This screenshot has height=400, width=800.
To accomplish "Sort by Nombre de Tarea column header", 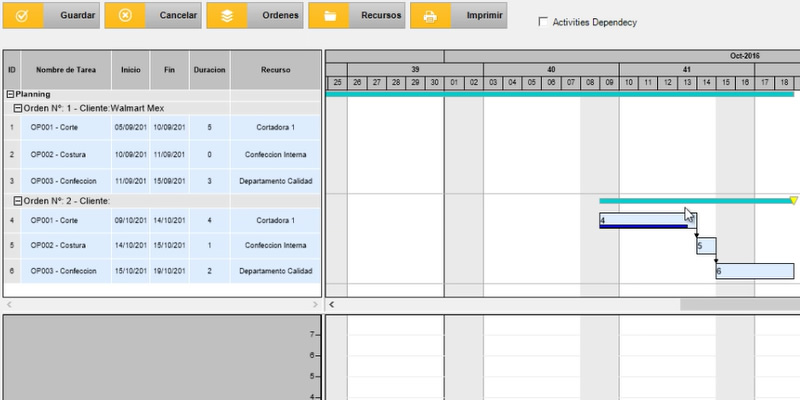I will click(65, 70).
